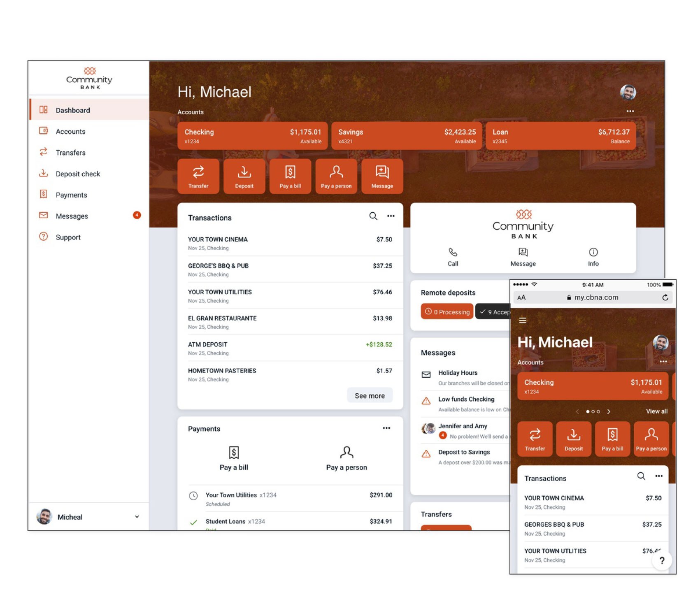Click the AA text size button in mobile browser

coord(521,297)
